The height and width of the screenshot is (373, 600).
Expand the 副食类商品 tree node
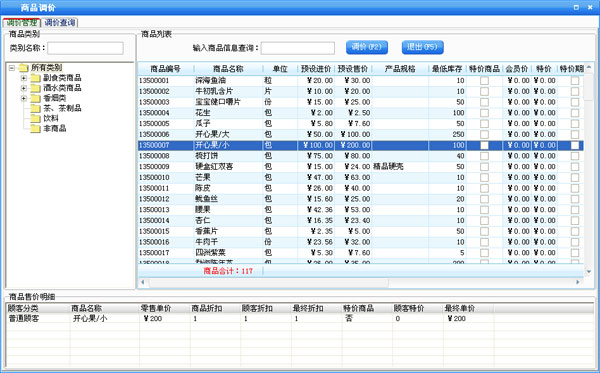pyautogui.click(x=24, y=78)
